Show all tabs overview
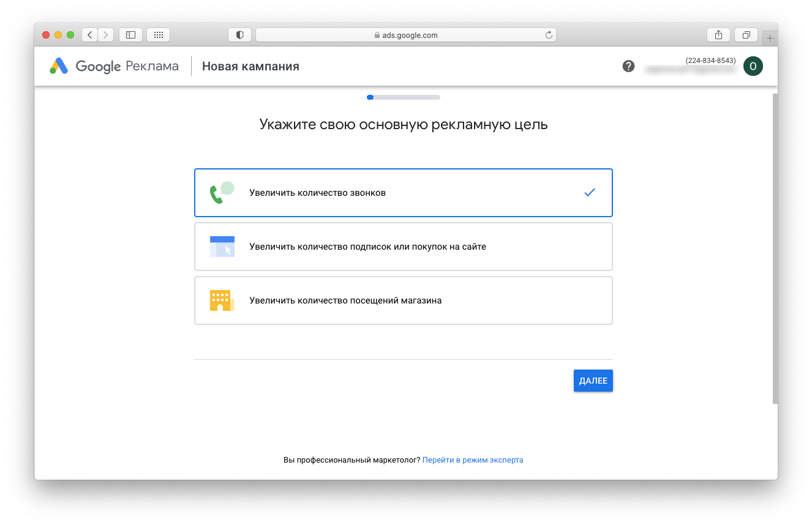This screenshot has width=812, height=525. tap(746, 35)
